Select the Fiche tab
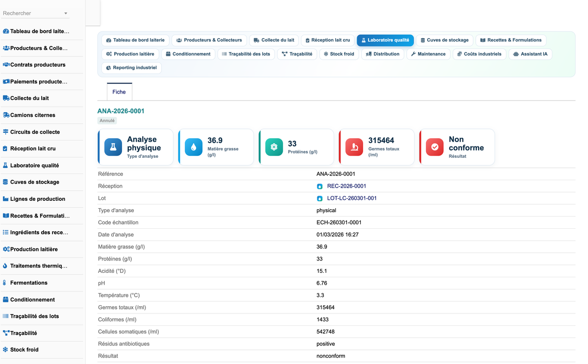Viewport: 588px width, 364px height. pos(119,92)
